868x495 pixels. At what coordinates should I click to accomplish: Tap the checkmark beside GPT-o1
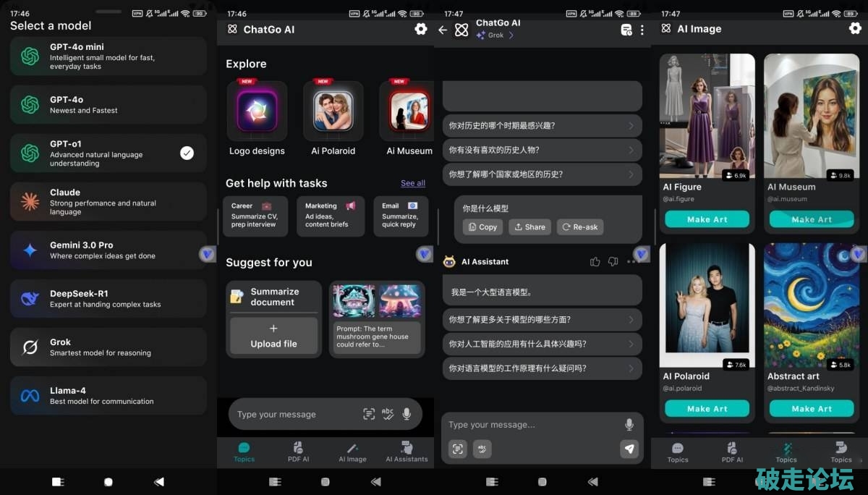pos(187,153)
